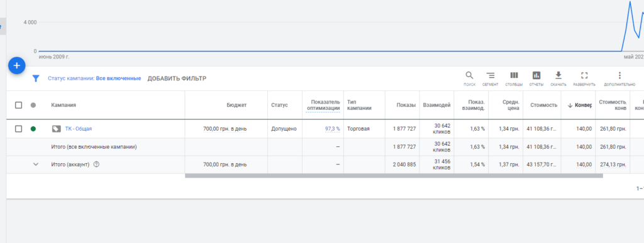Screen dimensions: 644x243
Task: Open the Поиск search tool
Action: [x=469, y=78]
